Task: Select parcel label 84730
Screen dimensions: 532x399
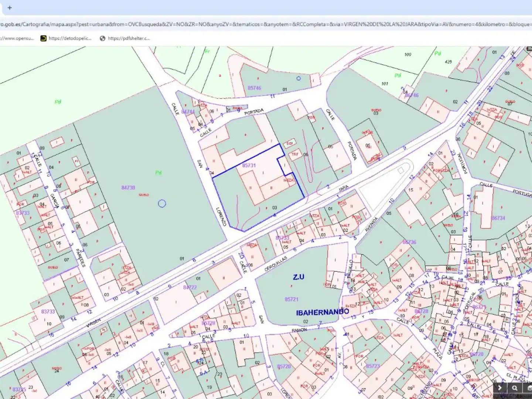Action: pyautogui.click(x=128, y=188)
